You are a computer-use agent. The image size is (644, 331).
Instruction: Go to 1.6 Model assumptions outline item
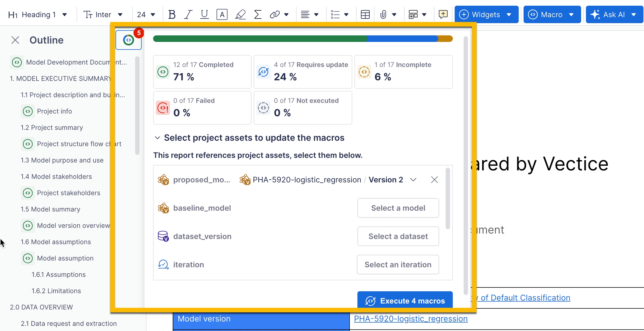(56, 242)
